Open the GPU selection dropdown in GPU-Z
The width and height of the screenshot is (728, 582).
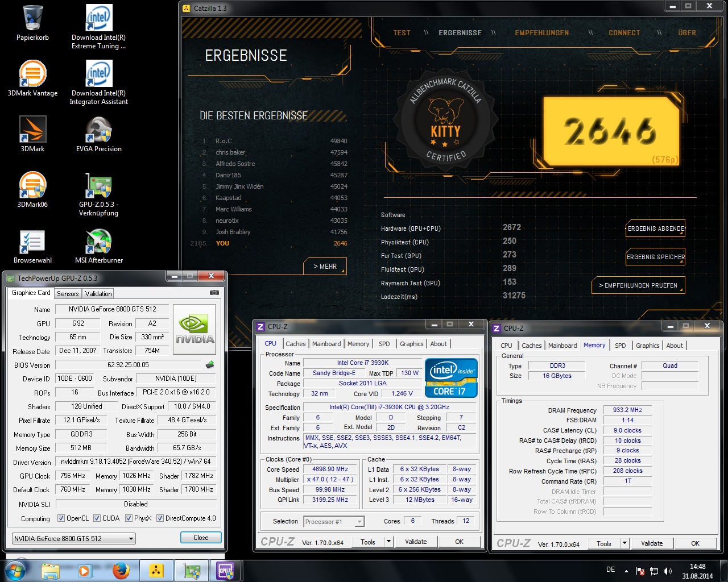pyautogui.click(x=73, y=538)
